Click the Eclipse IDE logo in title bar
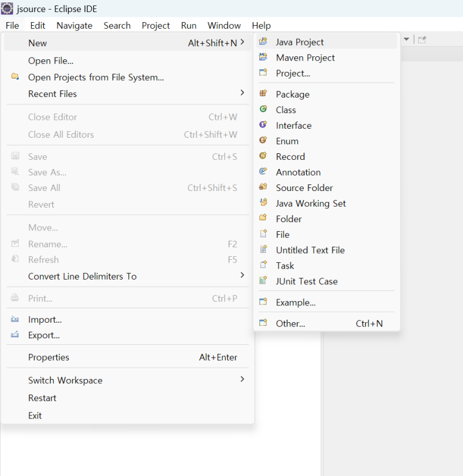Image resolution: width=463 pixels, height=476 pixels. click(x=7, y=8)
